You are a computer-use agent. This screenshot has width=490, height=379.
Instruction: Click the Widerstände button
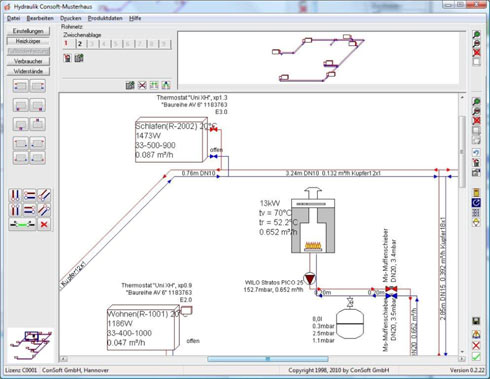point(28,71)
